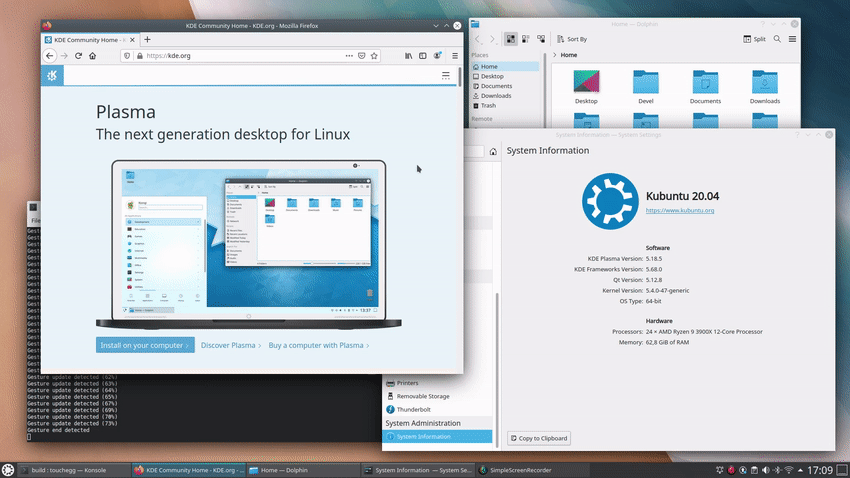Select System Information in settings sidebar

(437, 436)
